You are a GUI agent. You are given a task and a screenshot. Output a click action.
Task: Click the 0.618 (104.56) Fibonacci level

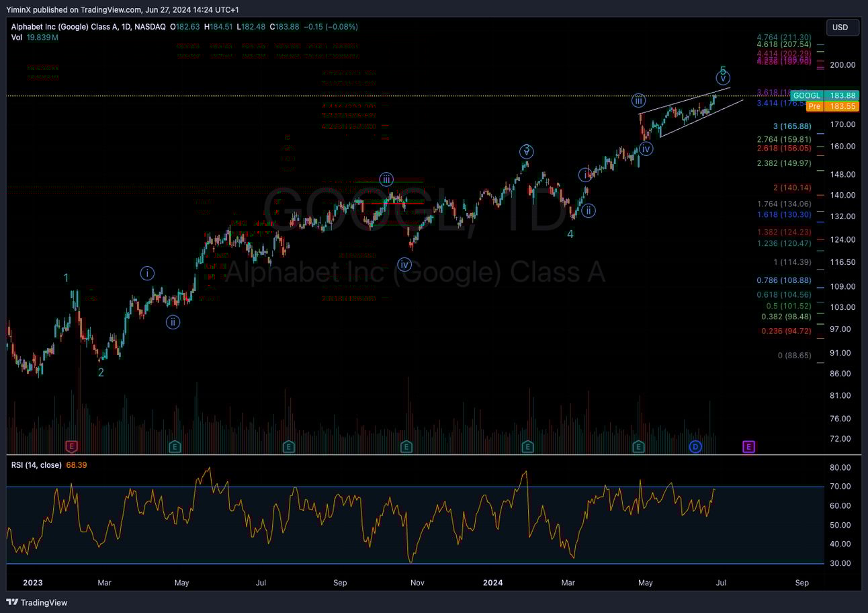pyautogui.click(x=784, y=294)
